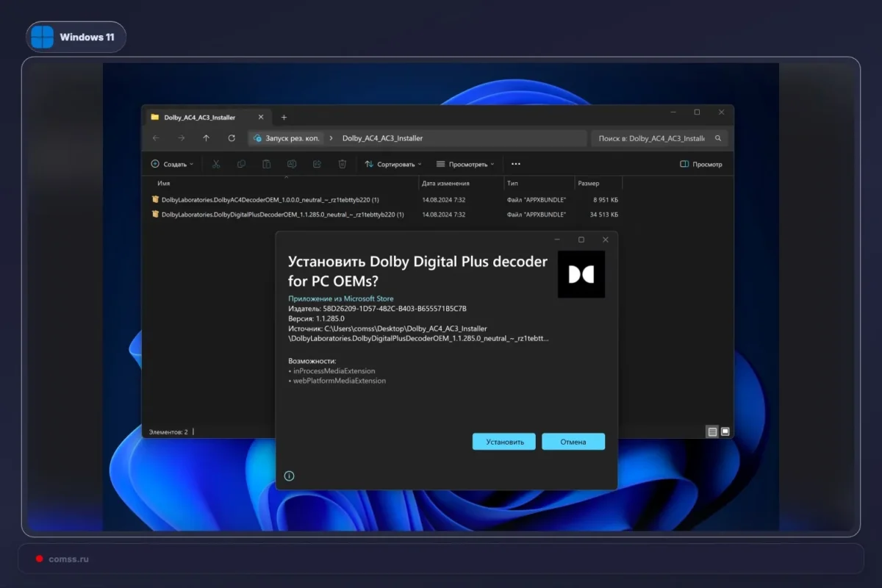Click the Отмена button in installer dialog

tap(573, 442)
